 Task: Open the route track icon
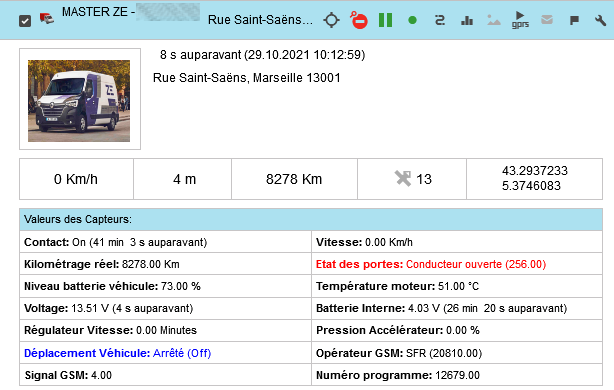click(440, 20)
